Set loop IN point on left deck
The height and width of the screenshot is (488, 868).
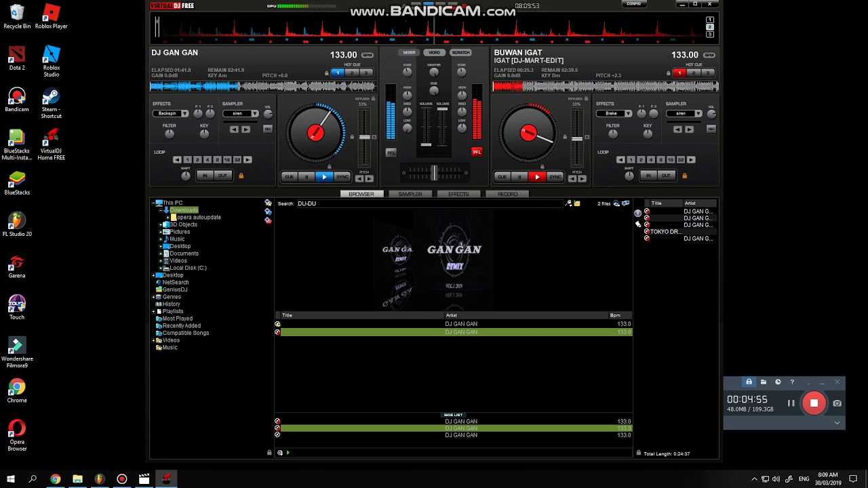tap(205, 176)
